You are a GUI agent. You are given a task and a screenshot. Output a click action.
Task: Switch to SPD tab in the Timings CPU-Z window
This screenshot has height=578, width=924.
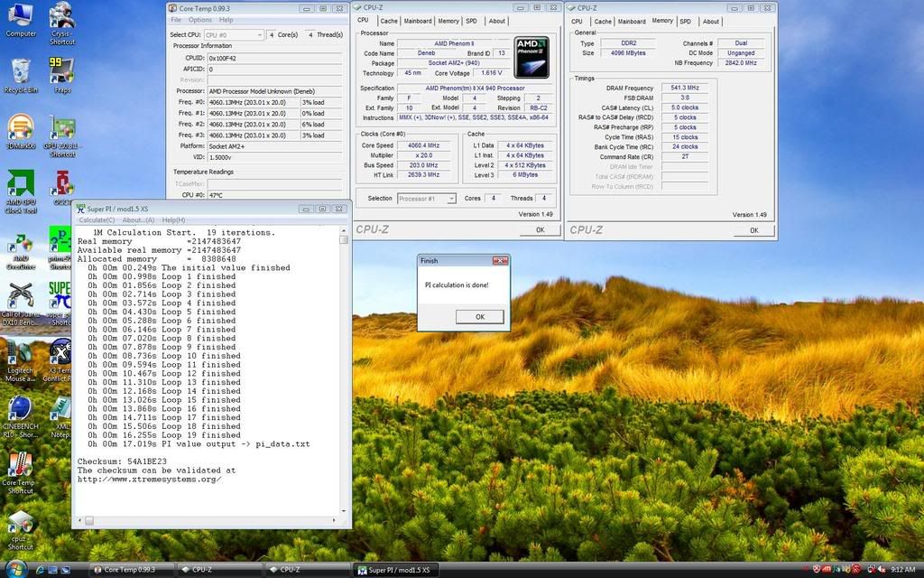[686, 22]
